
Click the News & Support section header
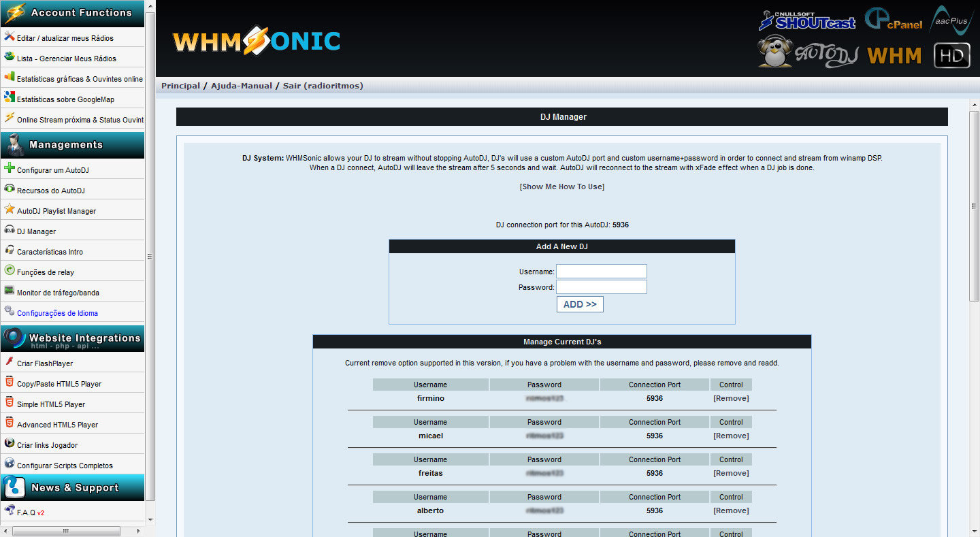point(72,487)
